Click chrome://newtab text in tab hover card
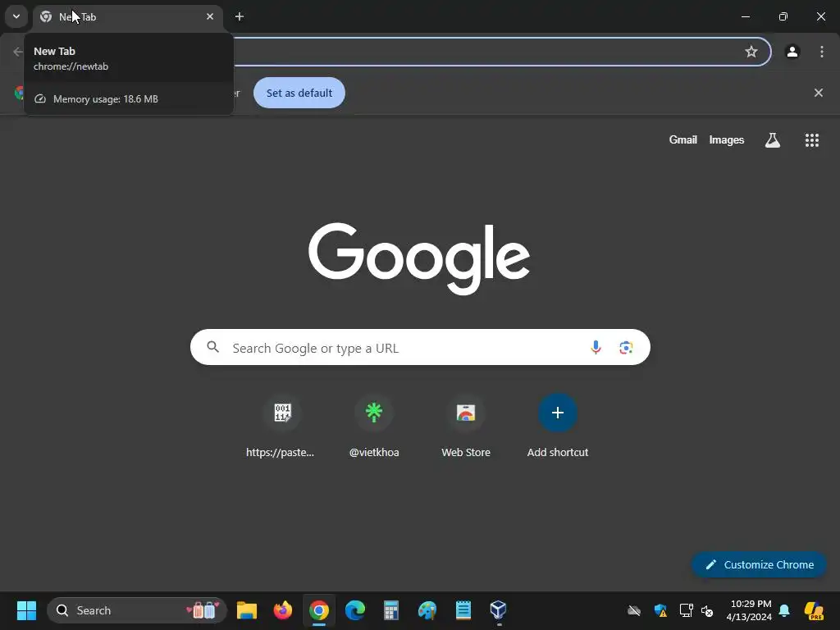The width and height of the screenshot is (840, 630). tap(71, 66)
